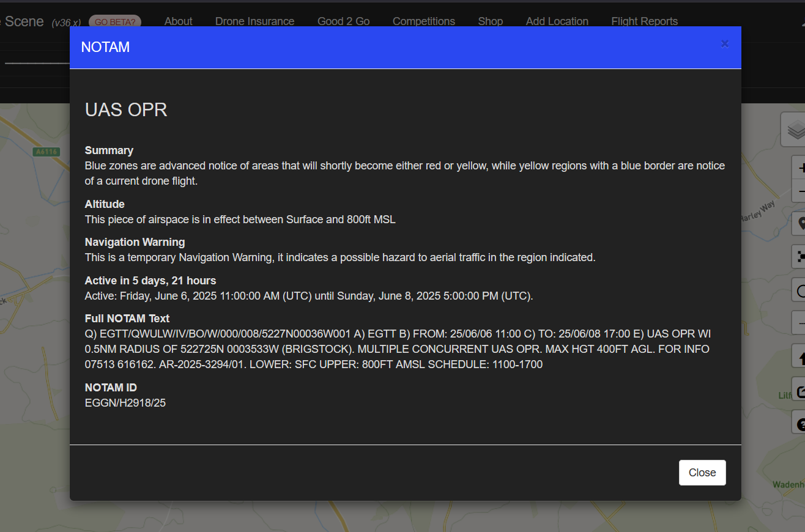Close the NOTAM dialog with the X icon
The width and height of the screenshot is (805, 532).
(x=725, y=43)
